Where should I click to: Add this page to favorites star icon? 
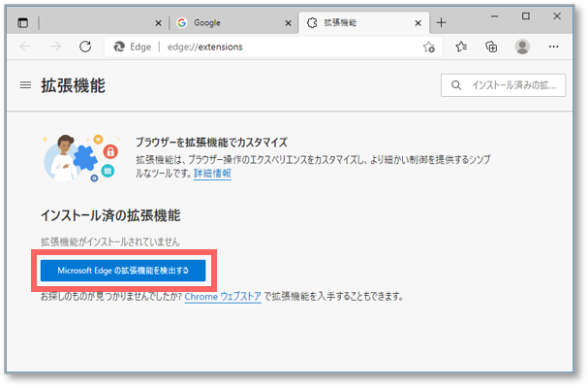(x=428, y=47)
